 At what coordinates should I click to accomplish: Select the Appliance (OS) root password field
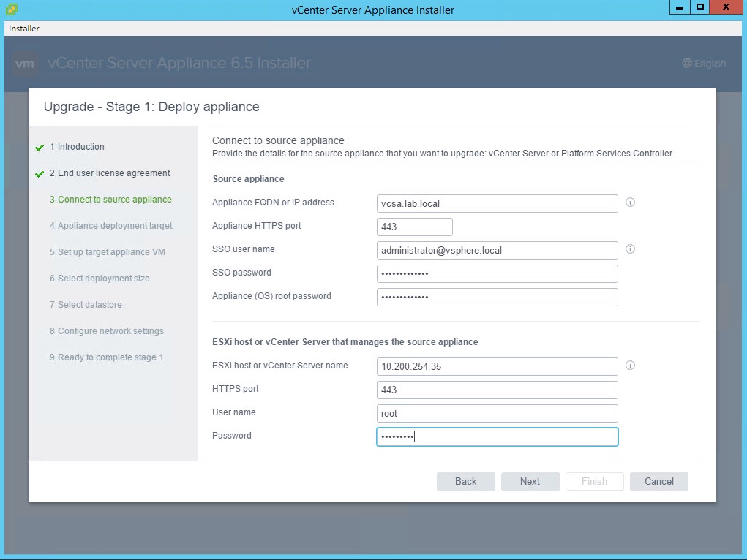(x=497, y=297)
